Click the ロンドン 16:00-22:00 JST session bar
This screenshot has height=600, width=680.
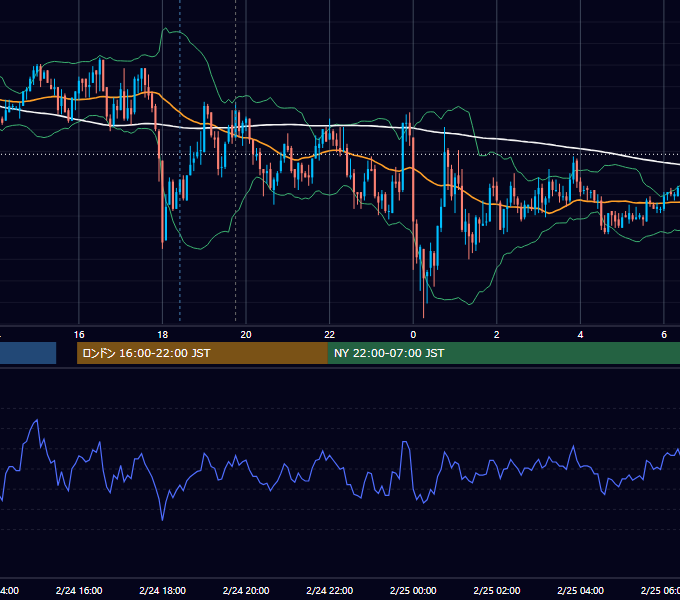pyautogui.click(x=202, y=353)
